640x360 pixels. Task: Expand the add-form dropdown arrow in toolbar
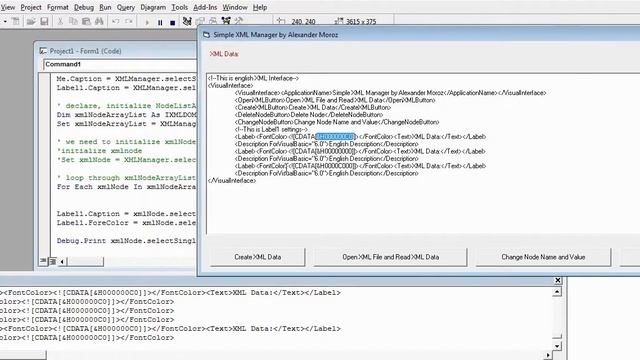[x=5, y=21]
